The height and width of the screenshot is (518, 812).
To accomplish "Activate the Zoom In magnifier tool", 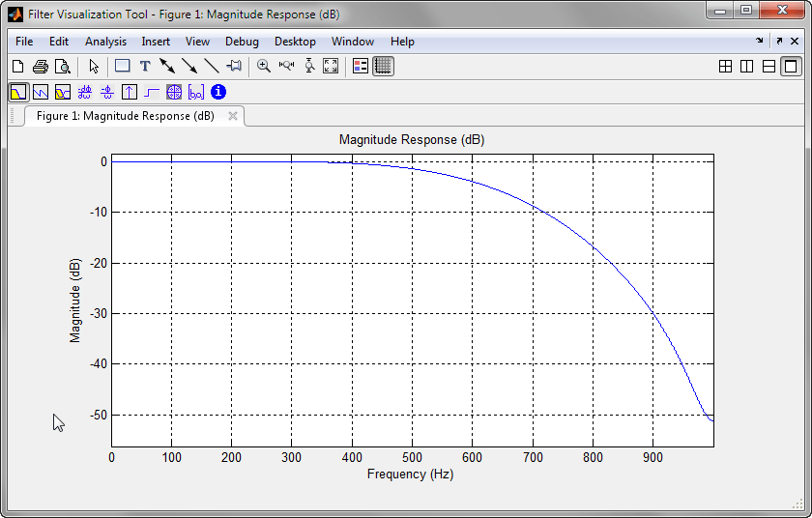I will point(264,67).
